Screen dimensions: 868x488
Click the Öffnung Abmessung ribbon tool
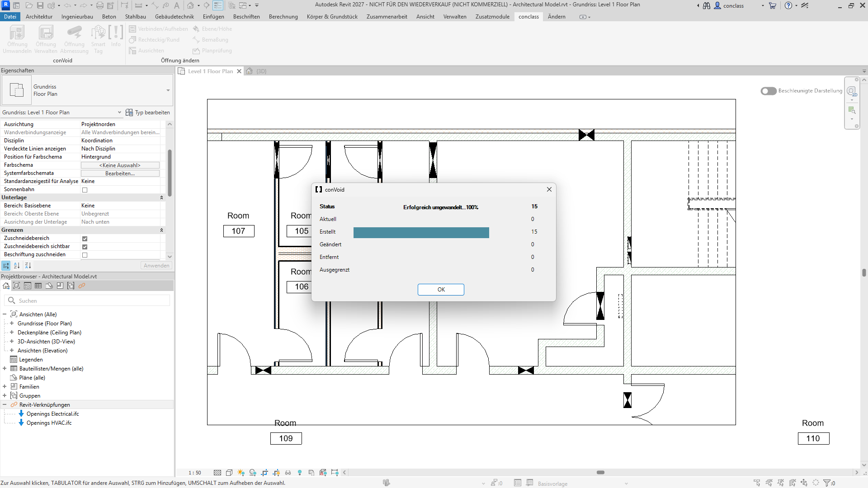click(74, 39)
